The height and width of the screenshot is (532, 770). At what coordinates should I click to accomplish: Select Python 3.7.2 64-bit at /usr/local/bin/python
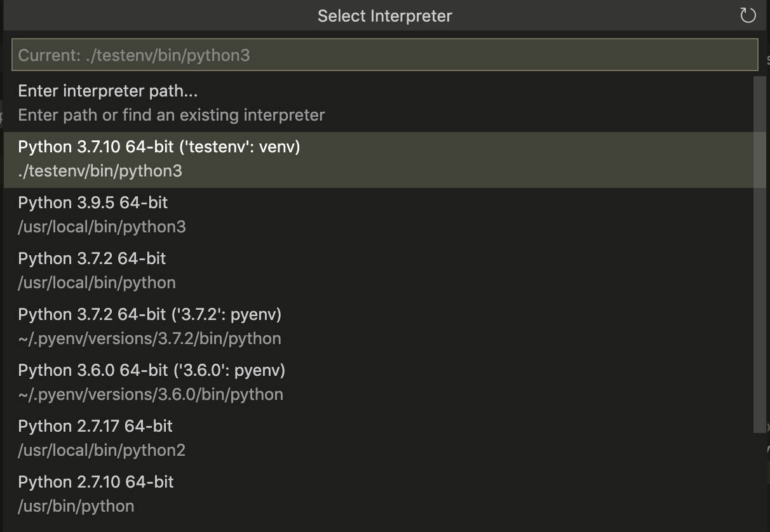(x=91, y=258)
